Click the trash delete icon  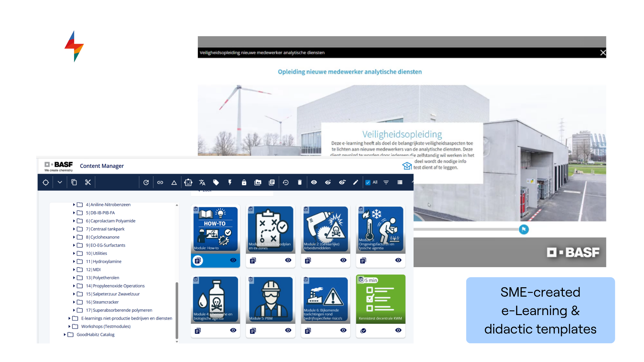coord(300,182)
